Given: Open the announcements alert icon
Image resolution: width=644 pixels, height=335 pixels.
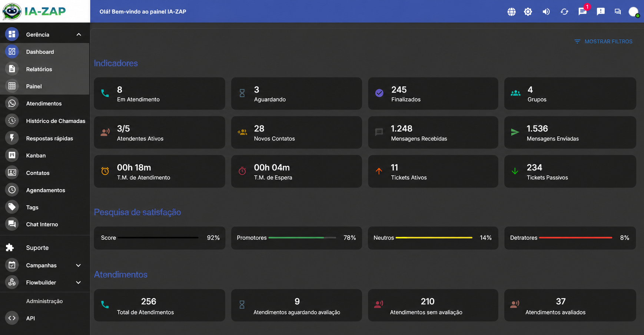Looking at the screenshot, I should point(601,11).
